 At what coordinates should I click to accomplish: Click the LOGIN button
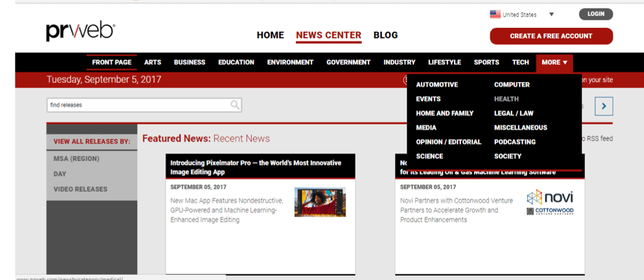(596, 14)
